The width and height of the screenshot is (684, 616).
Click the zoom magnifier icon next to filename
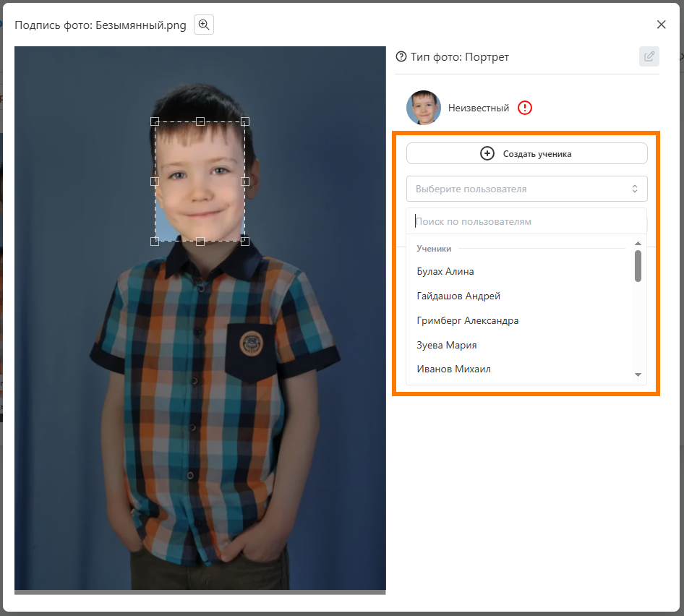[x=204, y=25]
